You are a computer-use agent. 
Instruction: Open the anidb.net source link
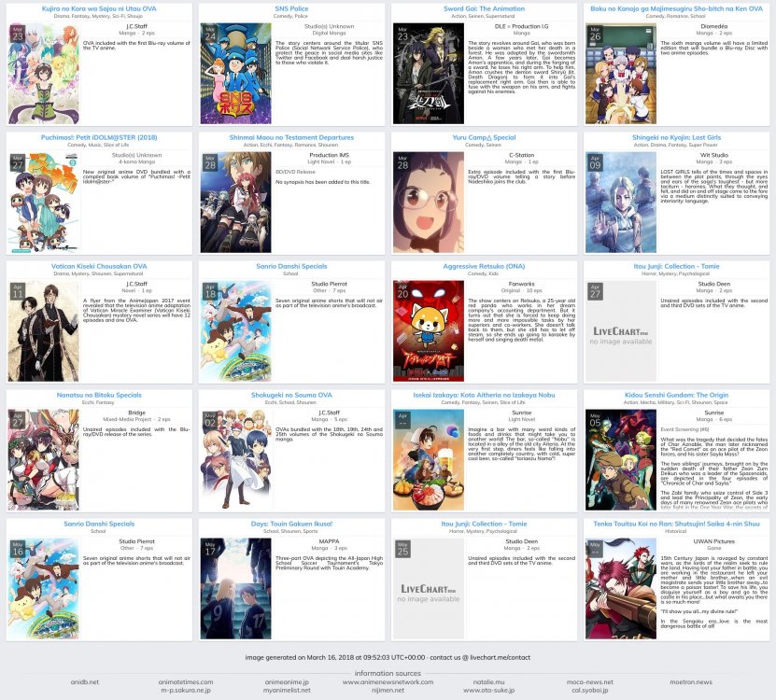tap(85, 681)
